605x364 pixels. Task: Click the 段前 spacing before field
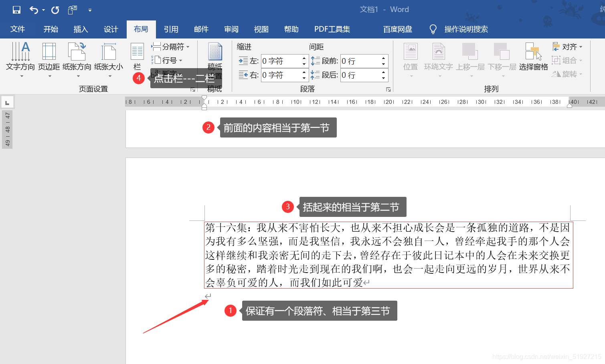pyautogui.click(x=360, y=61)
